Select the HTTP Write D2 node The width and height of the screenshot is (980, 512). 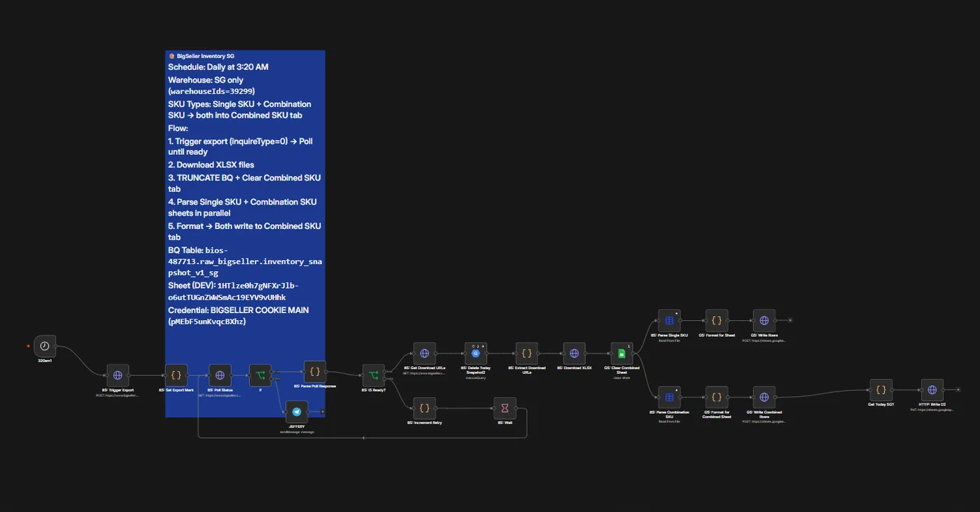tap(932, 390)
